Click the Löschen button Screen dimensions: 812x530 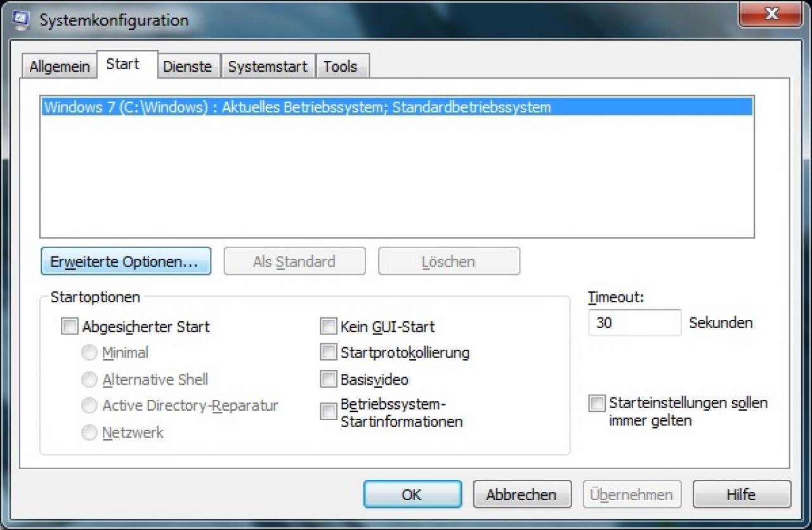[x=449, y=262]
